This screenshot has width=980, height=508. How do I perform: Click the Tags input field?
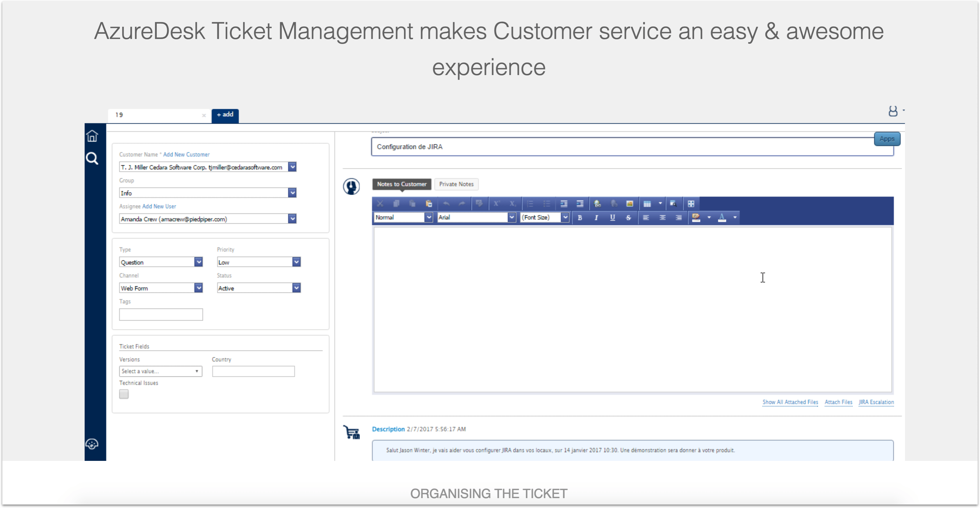pos(161,314)
